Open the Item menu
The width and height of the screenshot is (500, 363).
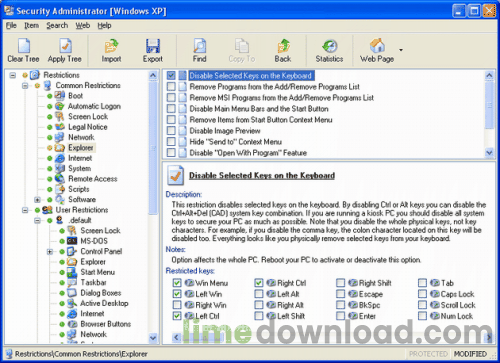[x=31, y=25]
